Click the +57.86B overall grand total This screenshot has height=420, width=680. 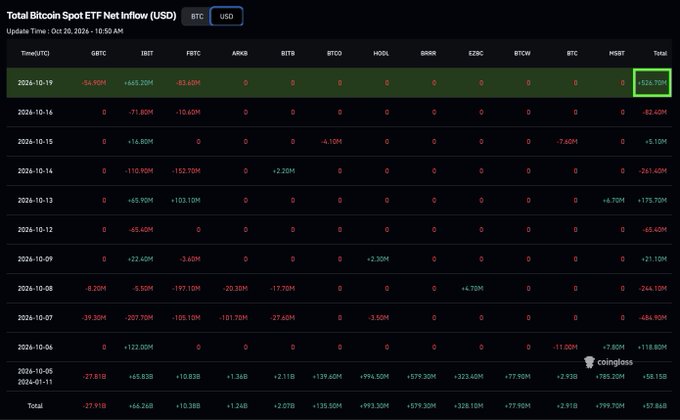coord(655,406)
